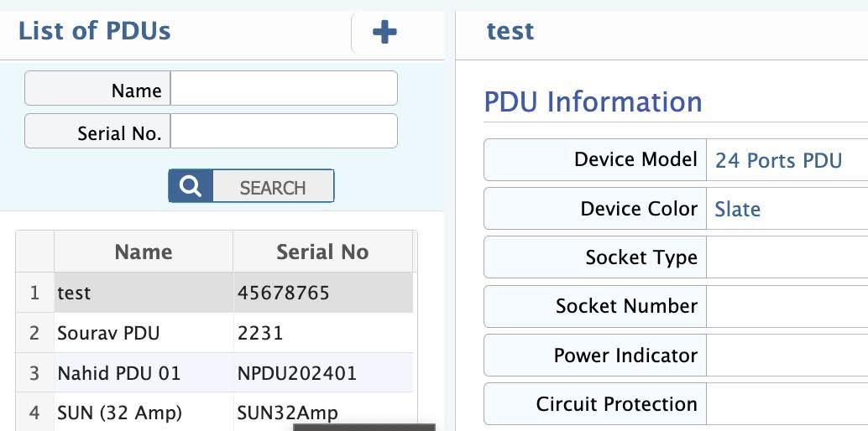Click the Device Color label
Viewport: 868px width, 431px height.
[x=639, y=209]
